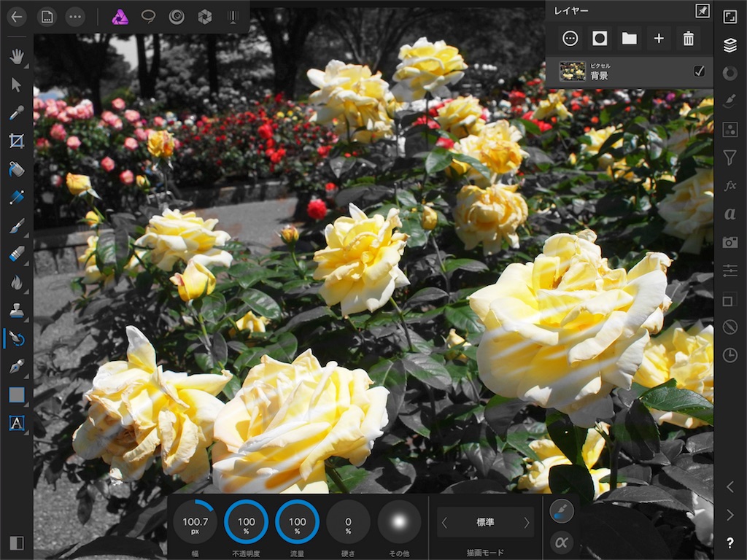Select the 背景 pixel layer name
The image size is (747, 560).
tap(599, 76)
